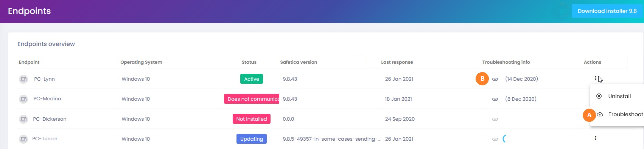Click the PC-Dickerson troubleshooting link icon

coord(495,119)
